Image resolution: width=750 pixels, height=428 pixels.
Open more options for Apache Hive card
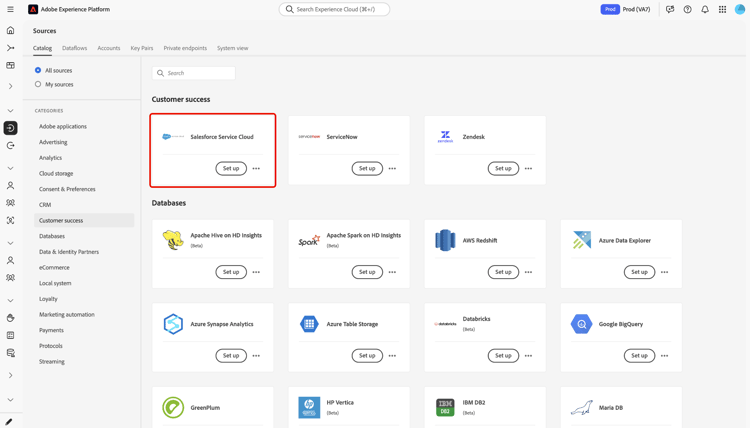pos(256,272)
